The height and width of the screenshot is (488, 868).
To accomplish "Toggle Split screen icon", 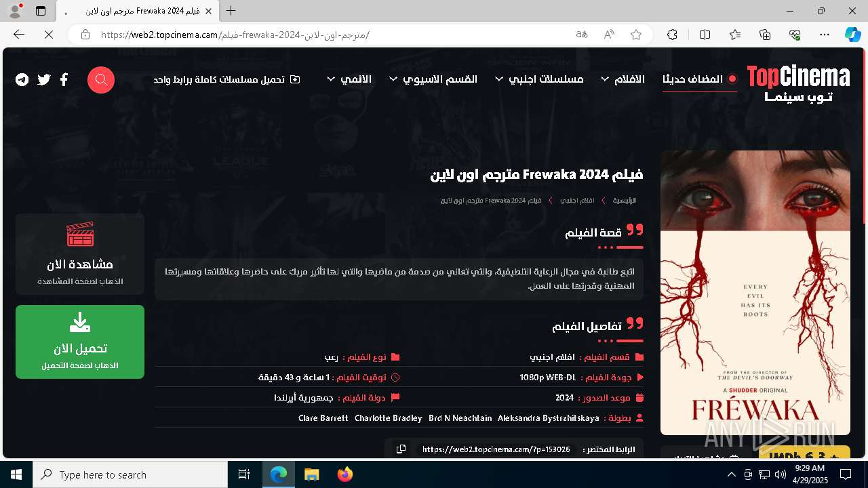I will pos(705,35).
